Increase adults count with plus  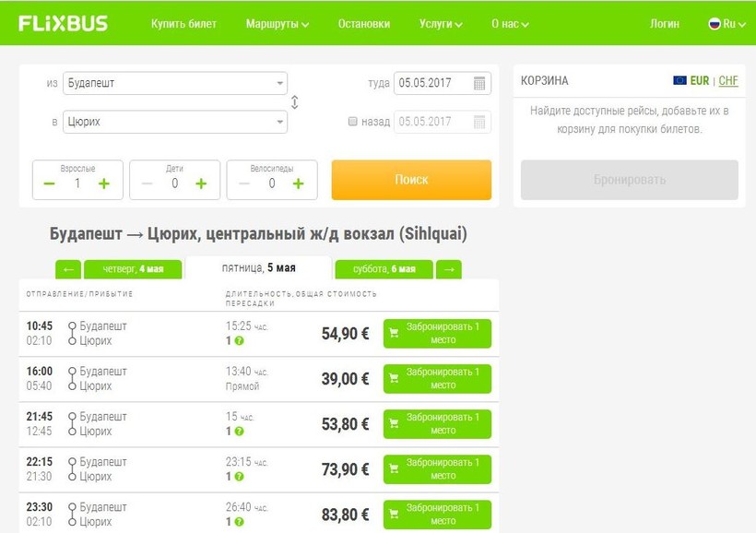[104, 184]
